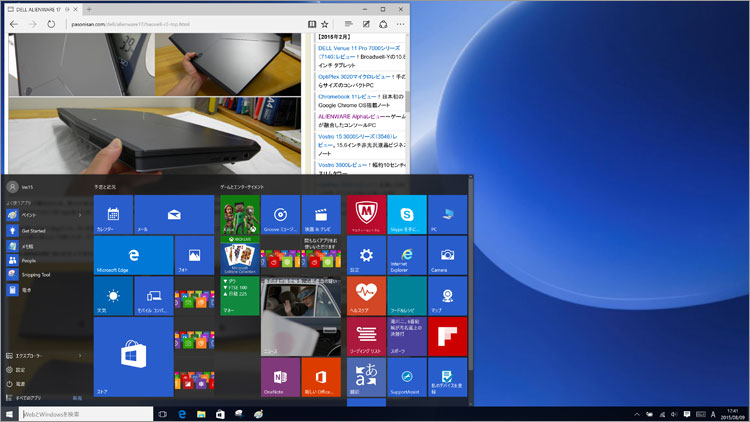750x422 pixels.
Task: Open the large Store tile
Action: click(x=133, y=356)
